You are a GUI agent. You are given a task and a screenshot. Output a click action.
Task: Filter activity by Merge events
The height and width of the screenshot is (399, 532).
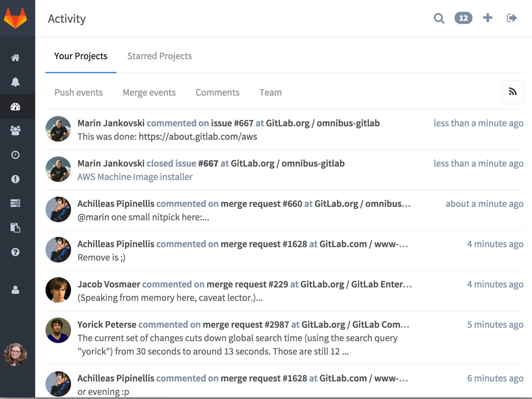coord(149,92)
